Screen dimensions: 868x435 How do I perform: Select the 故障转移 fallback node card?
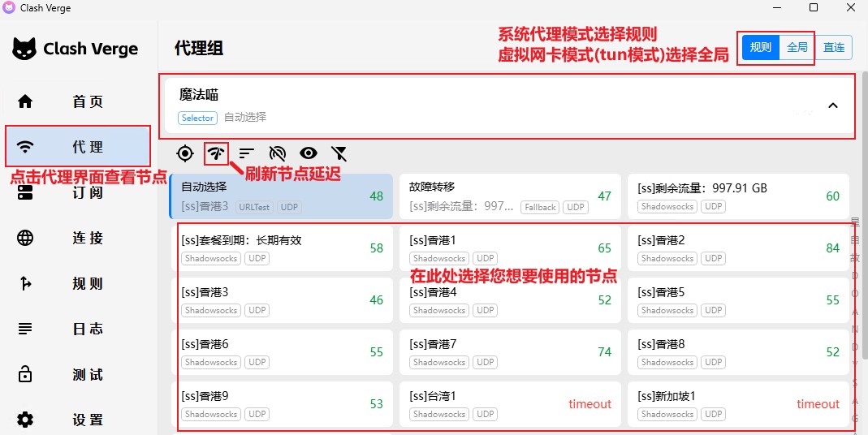click(510, 196)
